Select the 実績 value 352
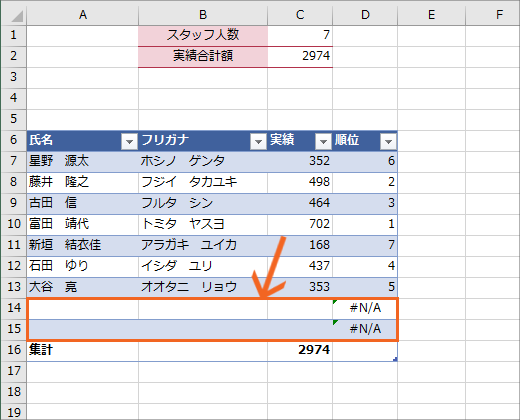 [300, 161]
